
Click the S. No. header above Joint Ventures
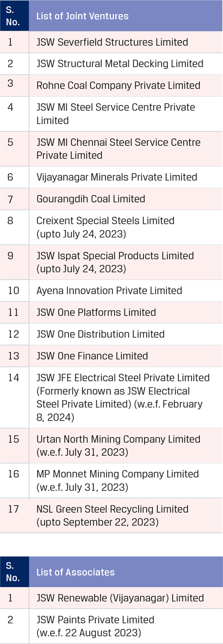pyautogui.click(x=13, y=16)
